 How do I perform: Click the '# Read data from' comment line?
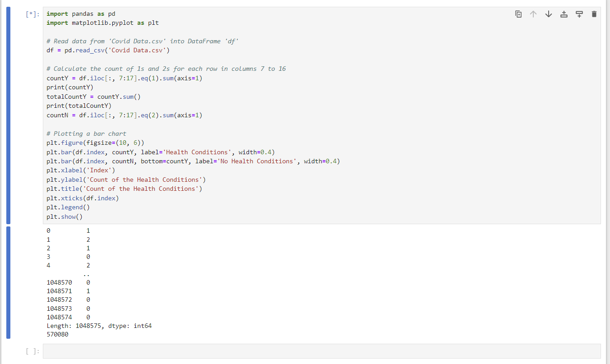[142, 41]
